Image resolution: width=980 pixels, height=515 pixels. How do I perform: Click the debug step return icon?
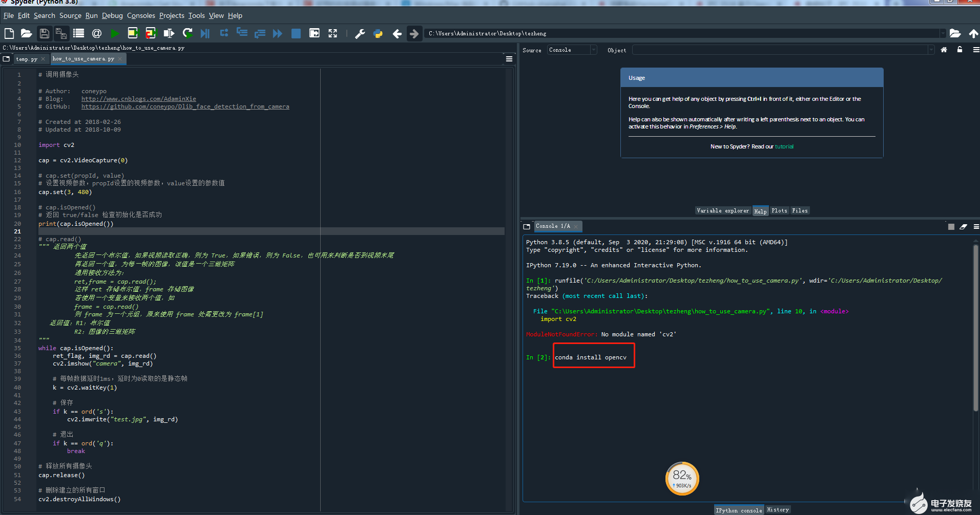click(x=260, y=34)
